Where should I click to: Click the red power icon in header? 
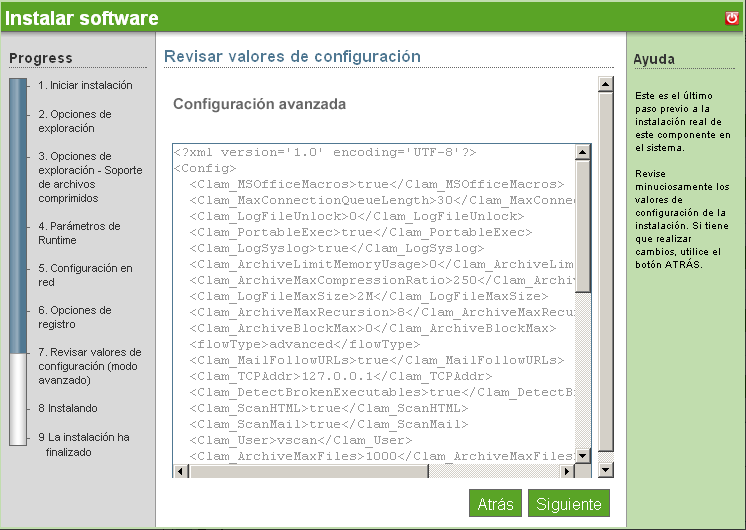coord(732,18)
